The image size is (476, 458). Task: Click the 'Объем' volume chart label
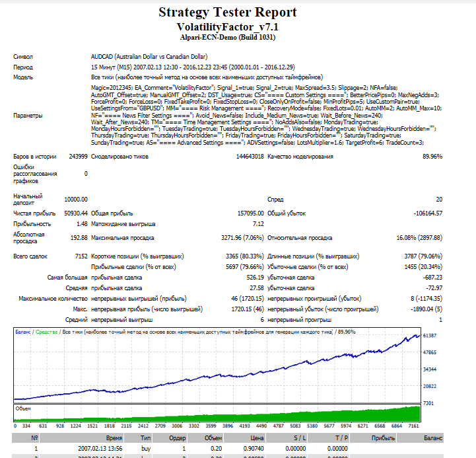click(x=23, y=408)
